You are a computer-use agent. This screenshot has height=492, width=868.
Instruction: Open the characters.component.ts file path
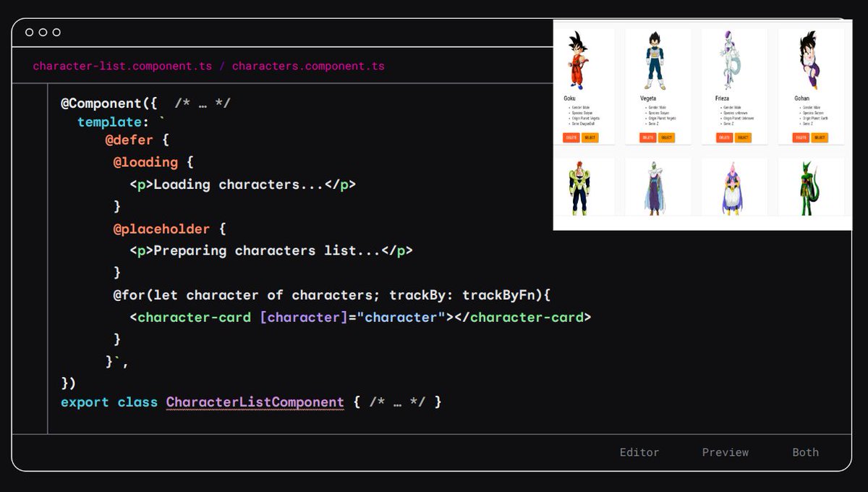pyautogui.click(x=308, y=66)
